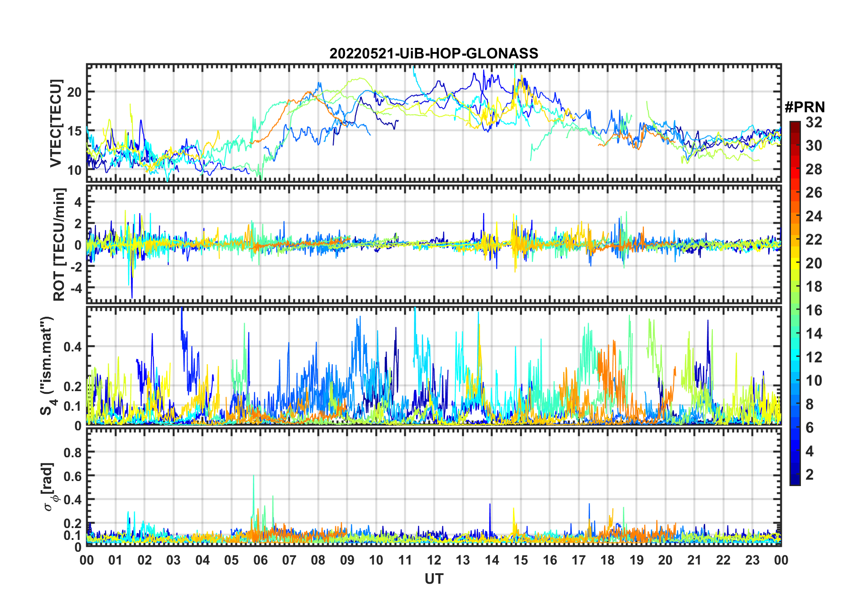Image resolution: width=868 pixels, height=607 pixels.
Task: Click the 23 tick label on UT axis
Action: [x=752, y=560]
